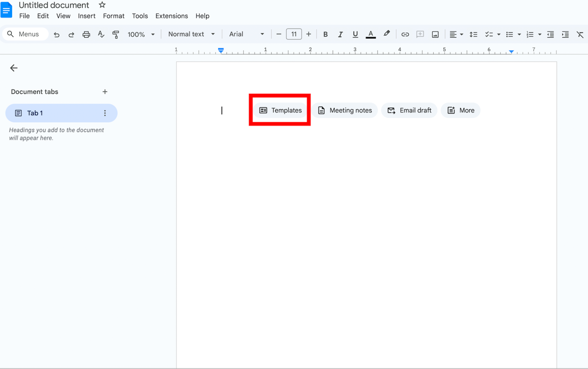Run spelling and grammar check
The width and height of the screenshot is (588, 369).
101,34
